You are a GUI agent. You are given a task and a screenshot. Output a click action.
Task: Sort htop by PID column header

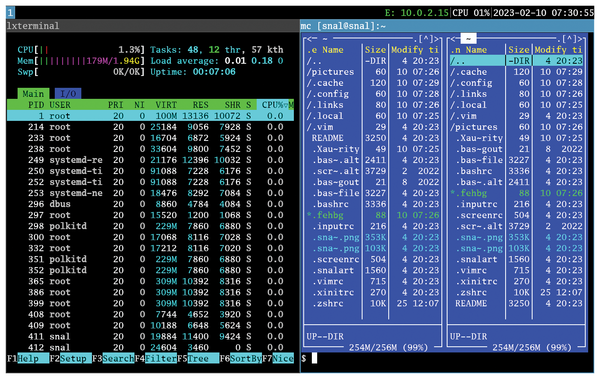tap(36, 105)
